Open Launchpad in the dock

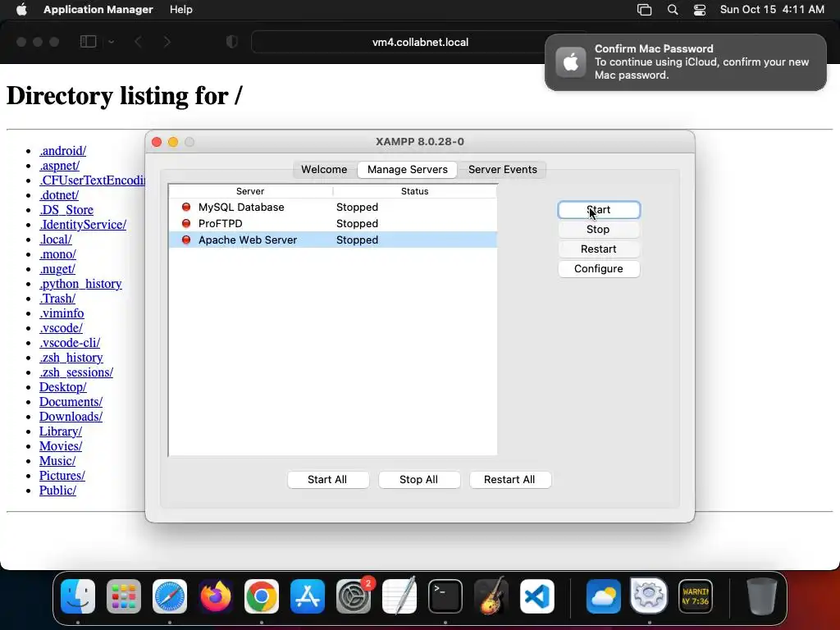[x=124, y=596]
